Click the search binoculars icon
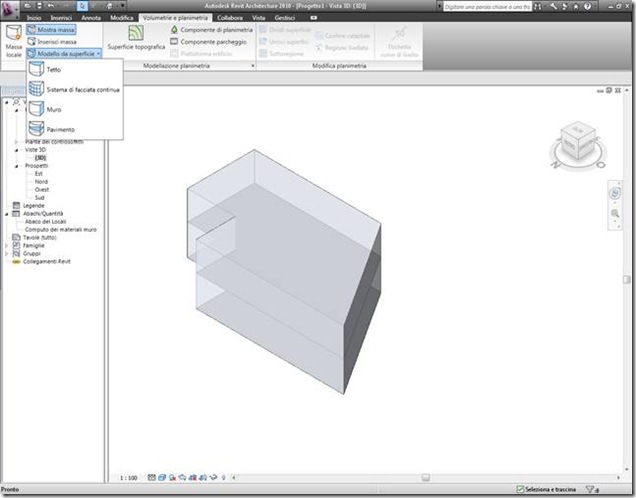 click(x=537, y=6)
